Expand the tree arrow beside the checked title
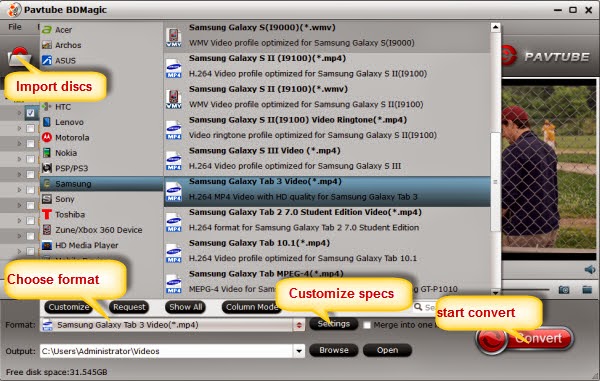Image resolution: width=600 pixels, height=381 pixels. [x=19, y=113]
